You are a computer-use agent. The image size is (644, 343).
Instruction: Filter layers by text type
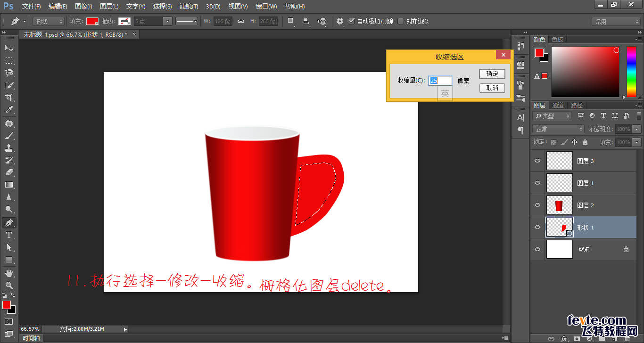603,115
